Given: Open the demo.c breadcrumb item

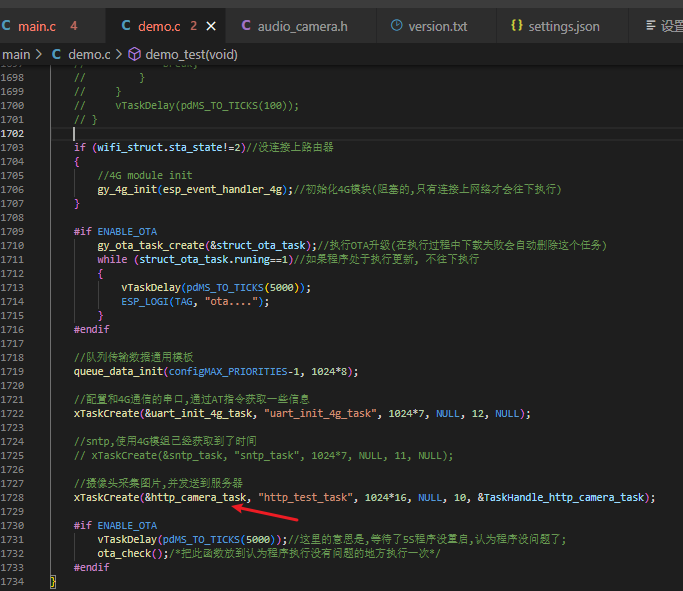Looking at the screenshot, I should pos(89,54).
